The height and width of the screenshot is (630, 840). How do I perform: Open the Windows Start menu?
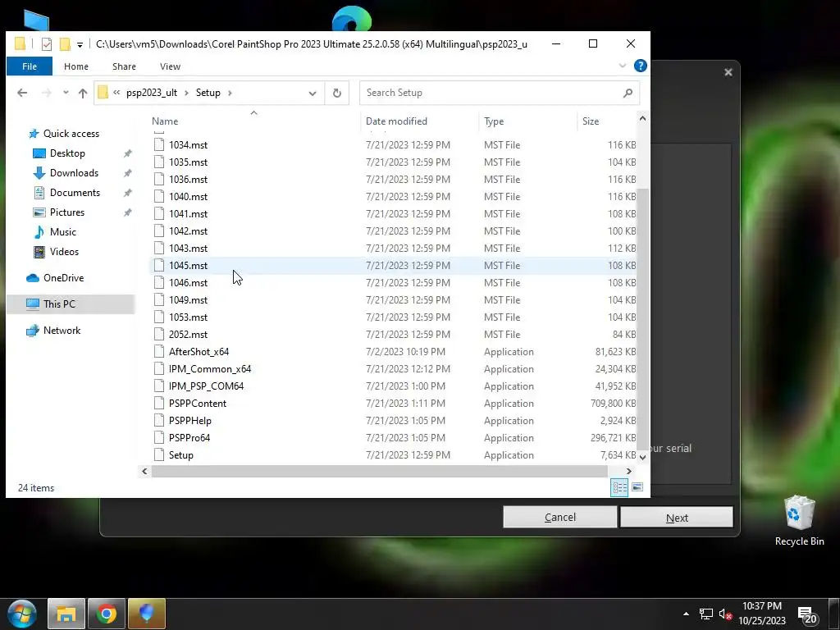point(22,614)
